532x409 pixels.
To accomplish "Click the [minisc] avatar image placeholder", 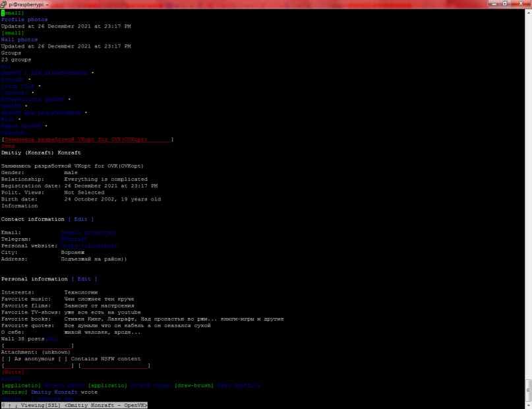I will click(14, 392).
